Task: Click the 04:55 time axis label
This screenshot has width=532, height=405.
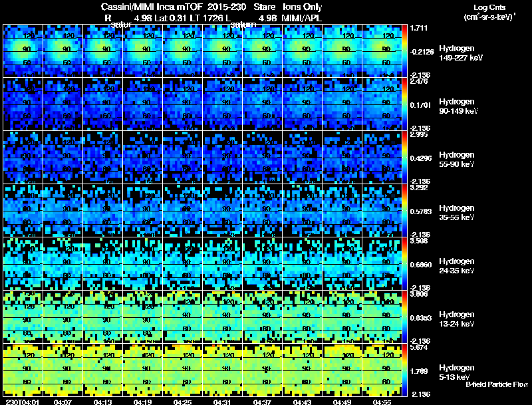Action: [x=382, y=402]
